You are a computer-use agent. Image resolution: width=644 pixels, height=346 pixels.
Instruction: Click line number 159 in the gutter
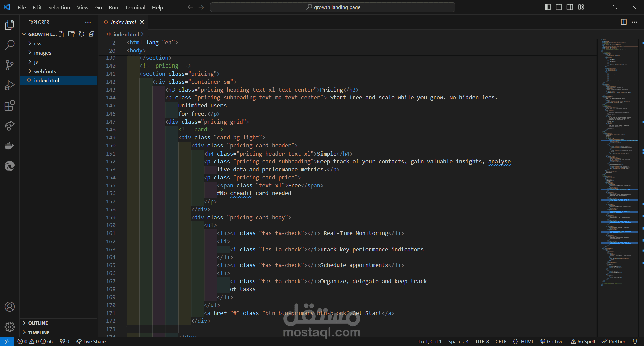(111, 217)
